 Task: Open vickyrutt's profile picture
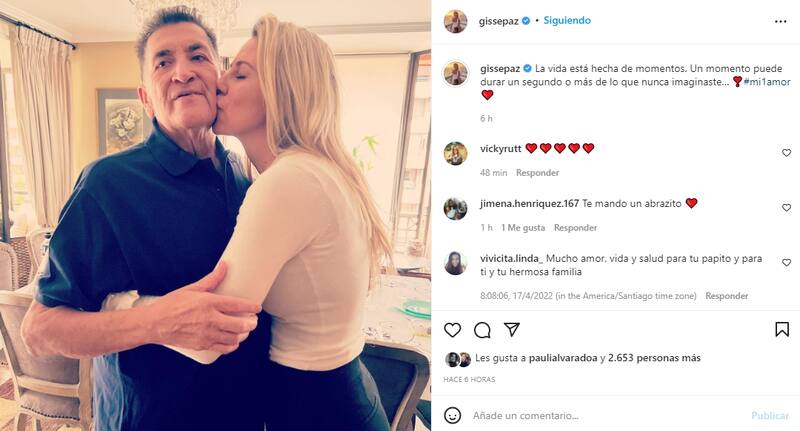click(456, 152)
